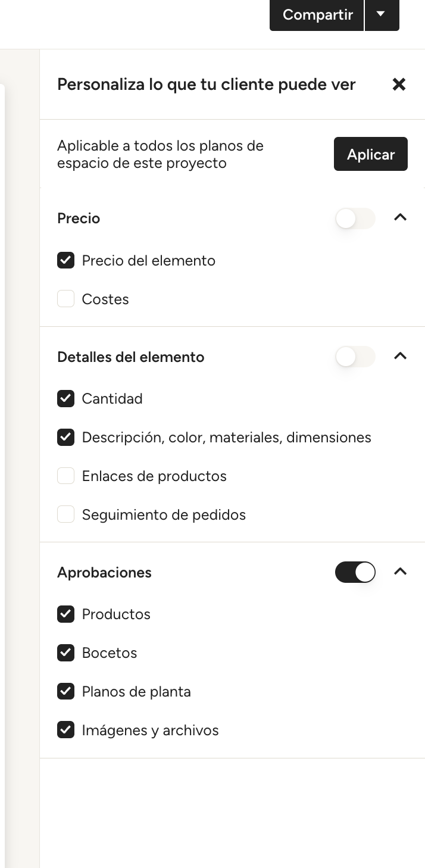This screenshot has width=425, height=868.
Task: Disable the Aprobaciones toggle switch
Action: tap(355, 573)
